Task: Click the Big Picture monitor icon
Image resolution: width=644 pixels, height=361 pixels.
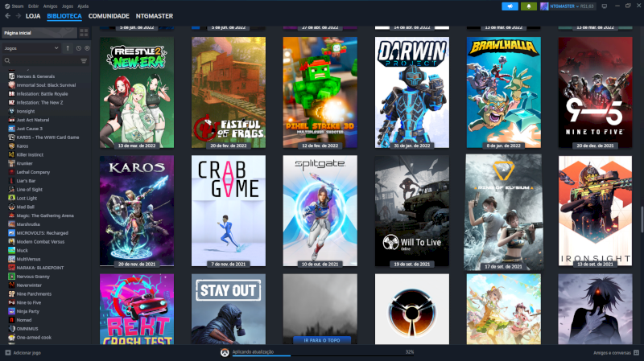Action: click(x=605, y=6)
